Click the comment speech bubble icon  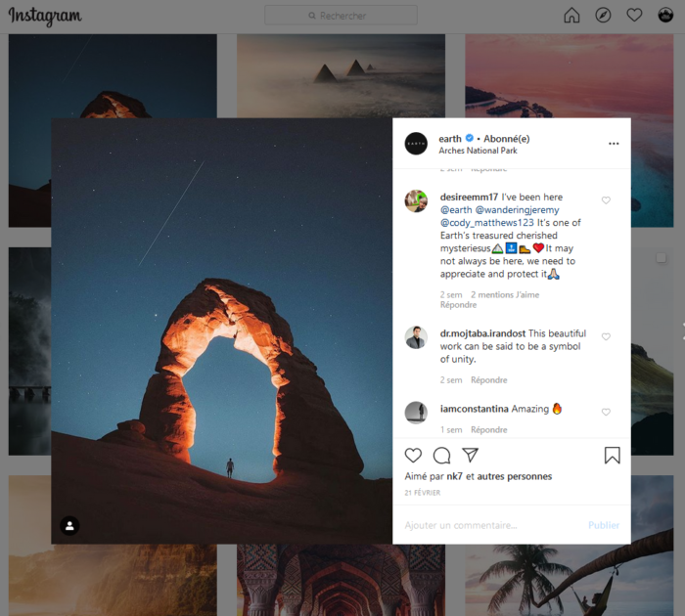click(441, 455)
